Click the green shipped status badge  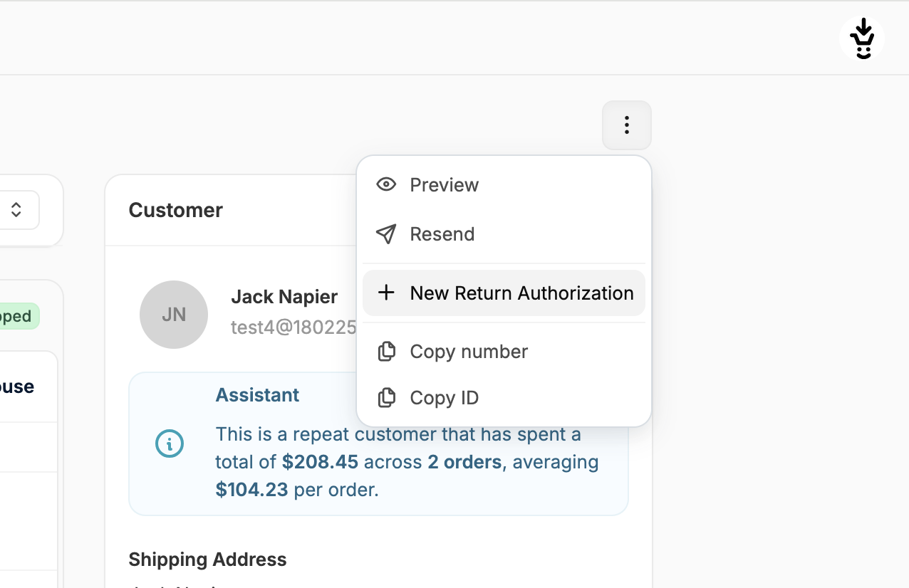[18, 316]
